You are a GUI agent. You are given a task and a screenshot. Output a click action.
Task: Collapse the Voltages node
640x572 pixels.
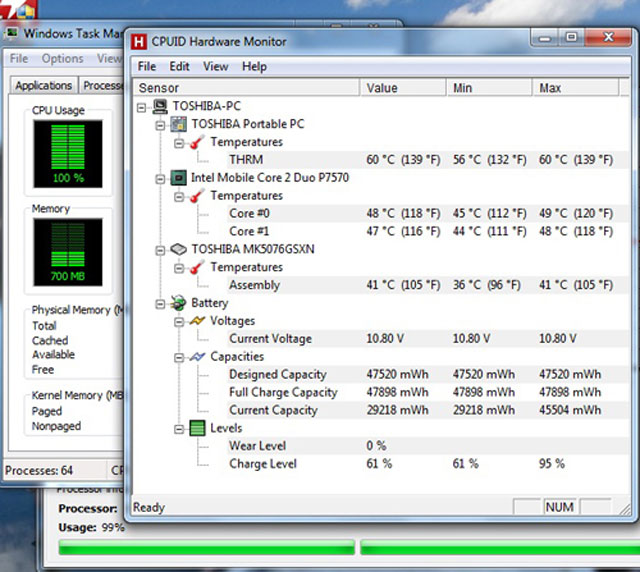pyautogui.click(x=179, y=322)
